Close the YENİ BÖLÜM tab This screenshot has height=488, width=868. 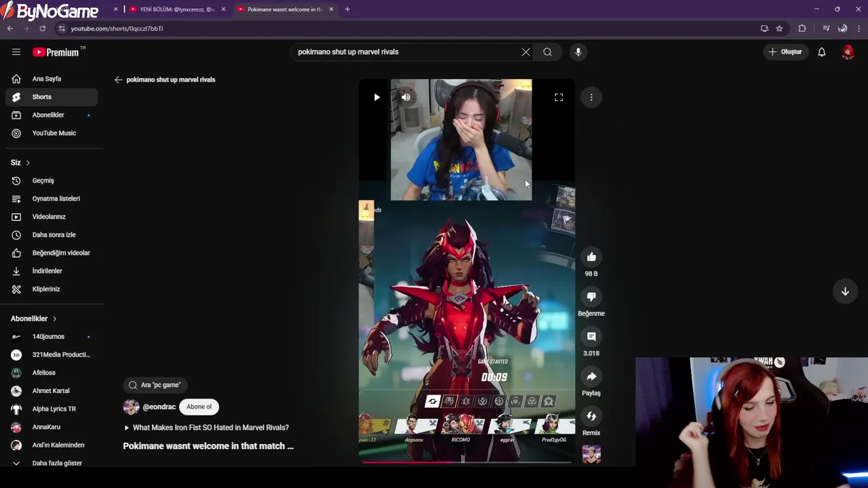[x=223, y=9]
